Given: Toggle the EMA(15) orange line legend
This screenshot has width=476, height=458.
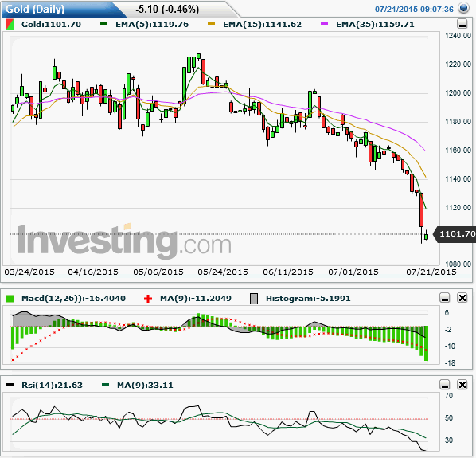Looking at the screenshot, I should point(211,24).
